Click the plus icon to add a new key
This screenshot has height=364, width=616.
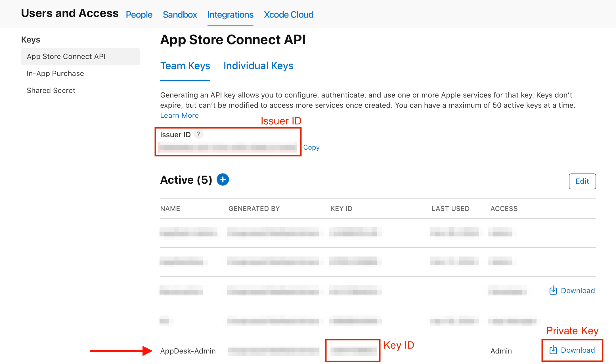coord(223,179)
